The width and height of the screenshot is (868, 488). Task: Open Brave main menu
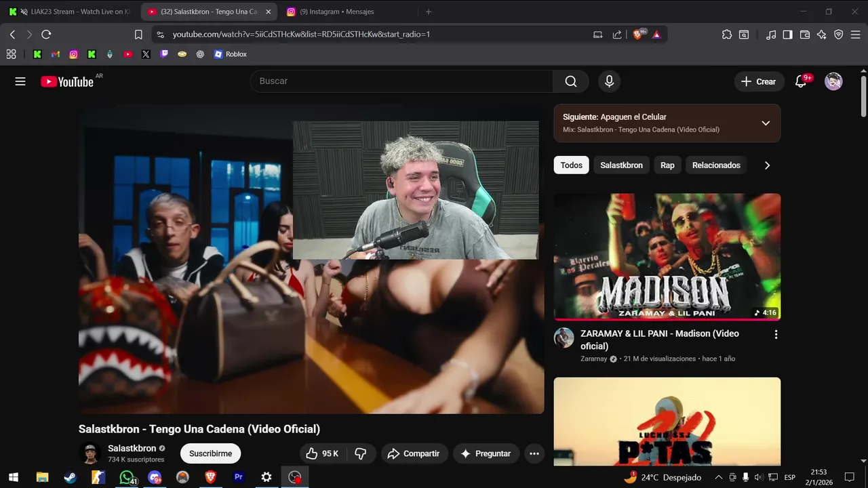click(856, 34)
